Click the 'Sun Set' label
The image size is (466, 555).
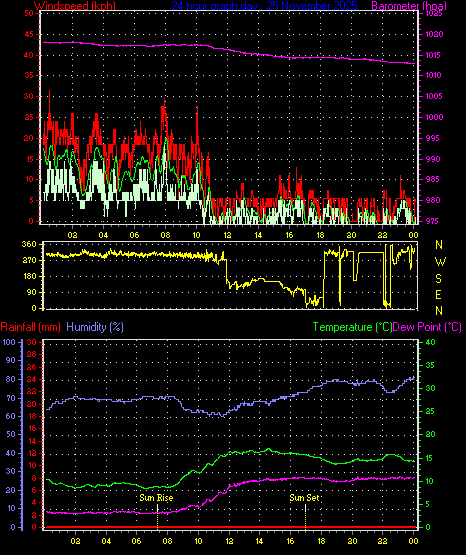point(304,498)
